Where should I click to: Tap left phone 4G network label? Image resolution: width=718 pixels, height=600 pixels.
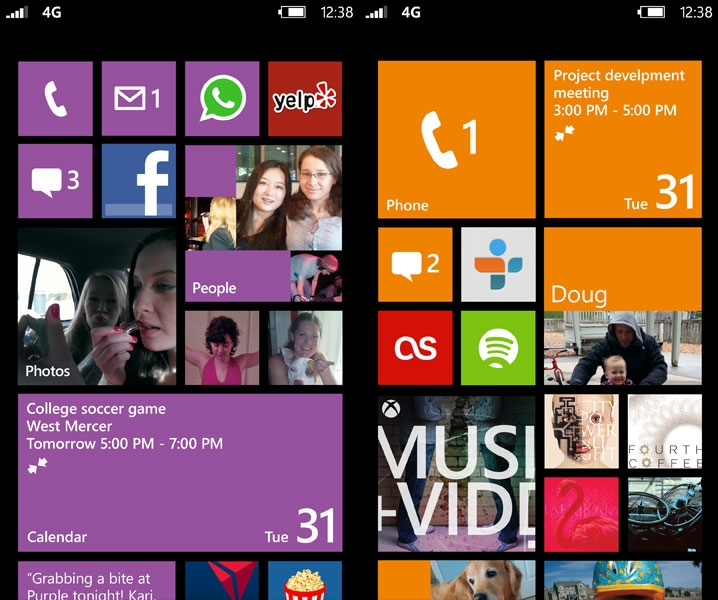[52, 12]
